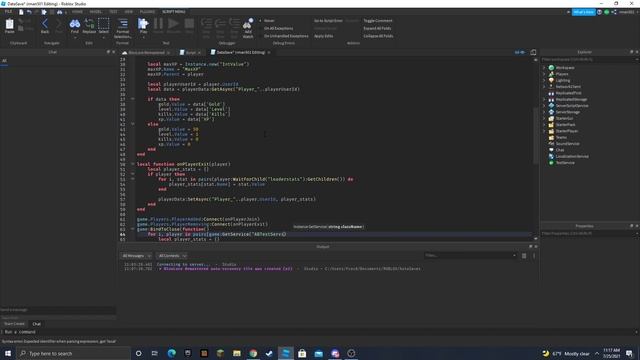Click the undo arrow in quick access bar

[29, 12]
